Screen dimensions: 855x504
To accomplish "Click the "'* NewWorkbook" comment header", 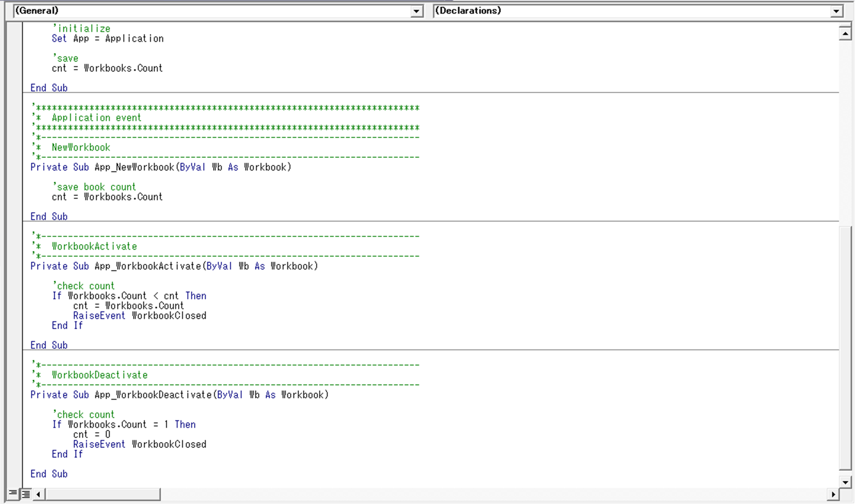I will (x=71, y=148).
